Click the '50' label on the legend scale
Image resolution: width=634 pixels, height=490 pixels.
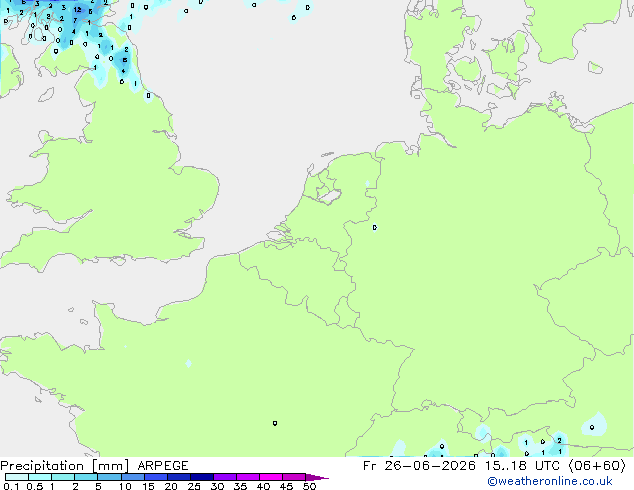point(309,486)
